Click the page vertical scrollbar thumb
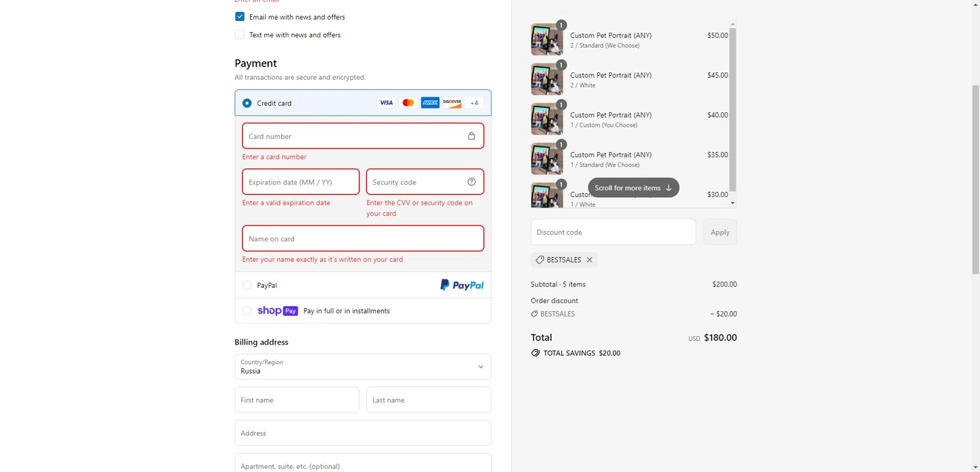The image size is (980, 472). pos(975,180)
